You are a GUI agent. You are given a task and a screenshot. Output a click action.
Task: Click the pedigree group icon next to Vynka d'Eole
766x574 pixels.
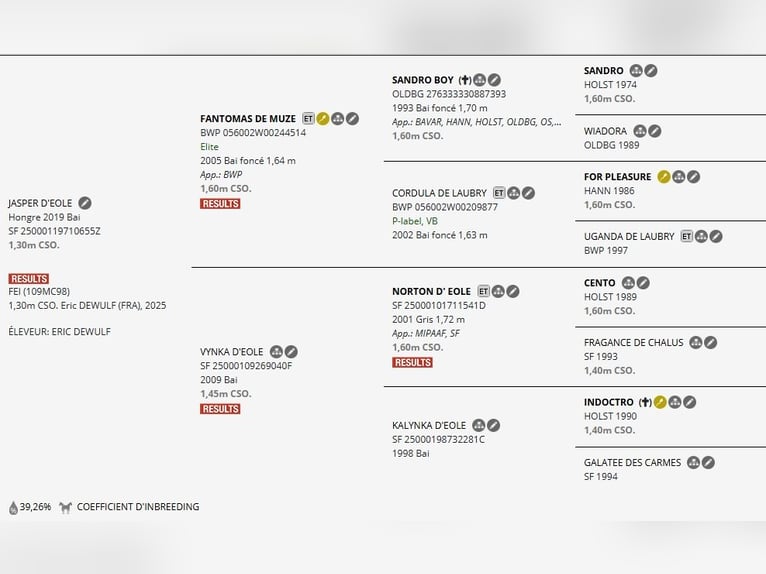point(276,352)
